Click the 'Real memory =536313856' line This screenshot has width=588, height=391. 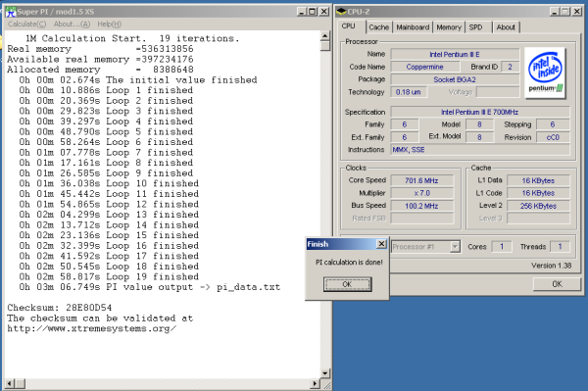pos(101,49)
